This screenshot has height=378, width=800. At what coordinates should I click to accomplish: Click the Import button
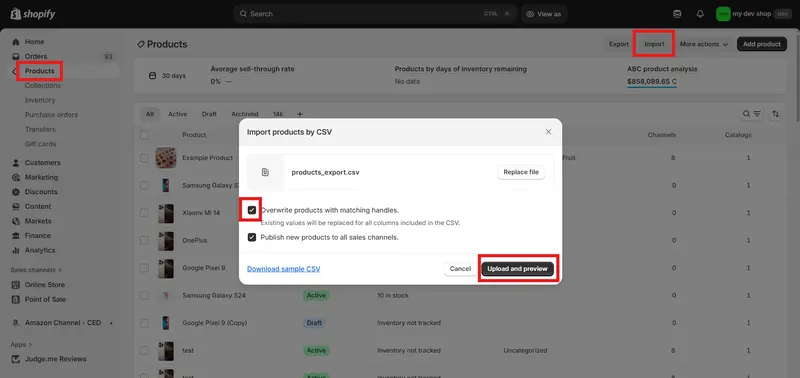(x=654, y=44)
